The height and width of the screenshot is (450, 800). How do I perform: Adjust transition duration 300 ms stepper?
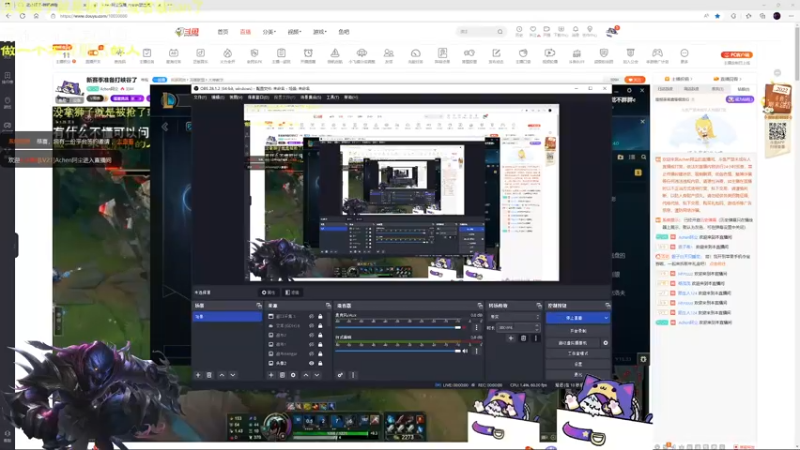click(518, 328)
